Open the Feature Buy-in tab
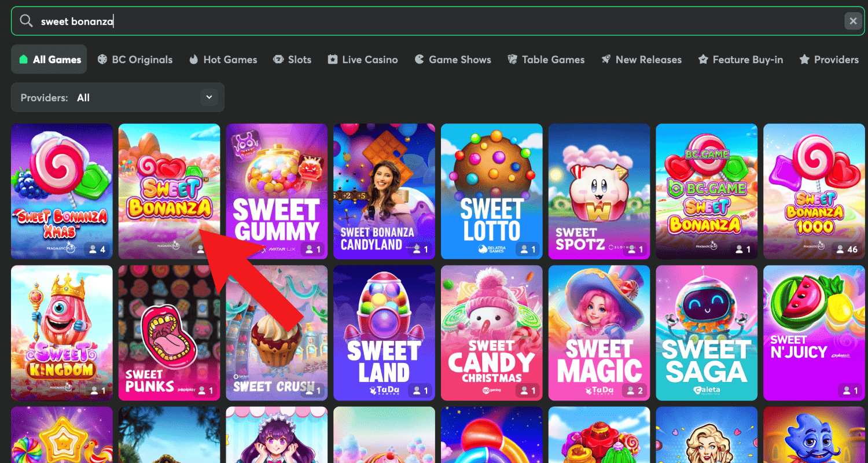 tap(740, 59)
